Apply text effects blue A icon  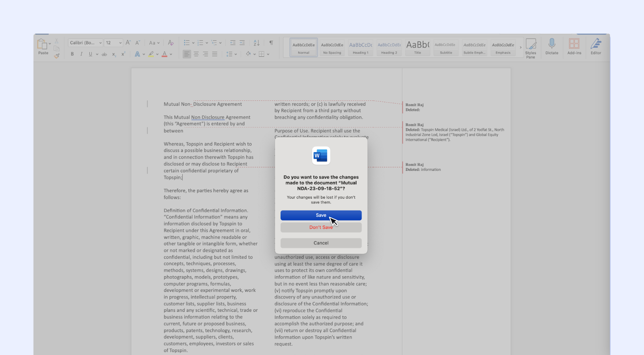[x=137, y=54]
